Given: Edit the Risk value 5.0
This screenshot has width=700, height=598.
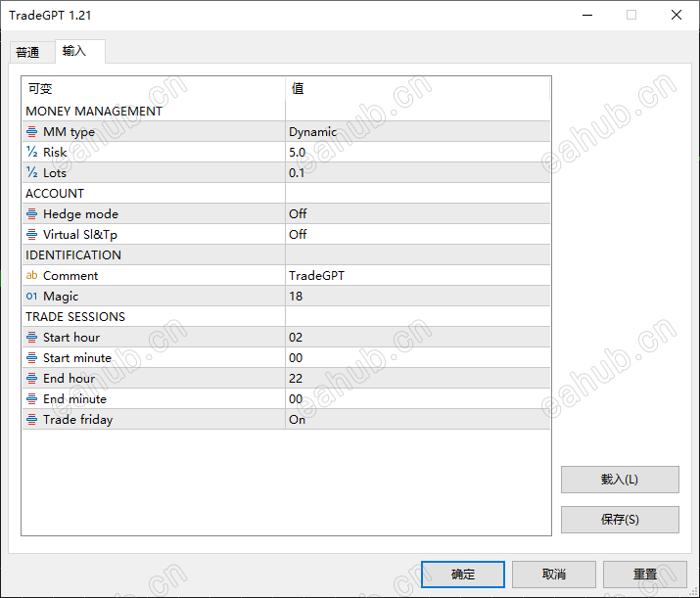Looking at the screenshot, I should [417, 152].
